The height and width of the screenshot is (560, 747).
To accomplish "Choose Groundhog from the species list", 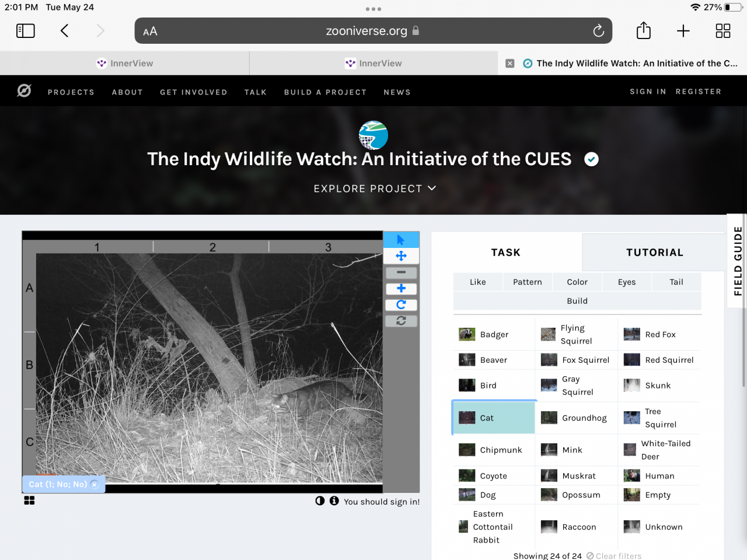I will click(x=577, y=418).
